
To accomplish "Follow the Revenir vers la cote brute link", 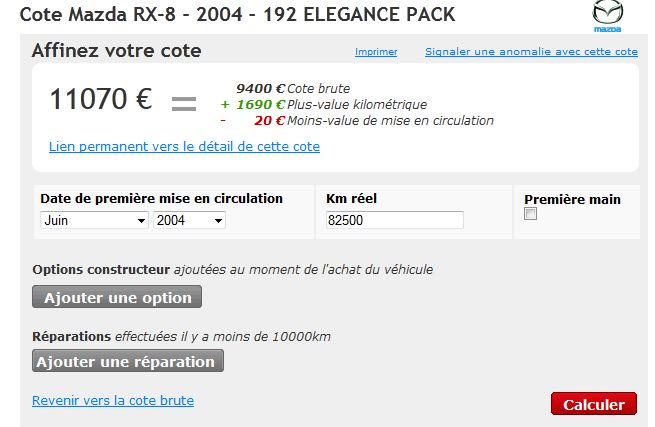I will coord(113,400).
